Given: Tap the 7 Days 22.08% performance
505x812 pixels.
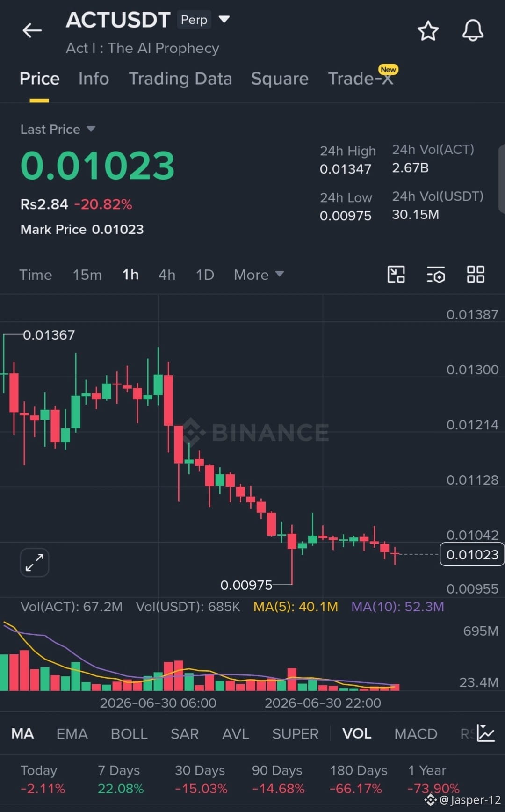Looking at the screenshot, I should [x=120, y=779].
